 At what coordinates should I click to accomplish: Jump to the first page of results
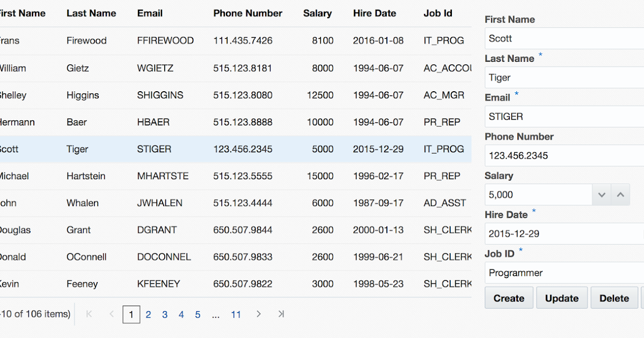(x=89, y=314)
